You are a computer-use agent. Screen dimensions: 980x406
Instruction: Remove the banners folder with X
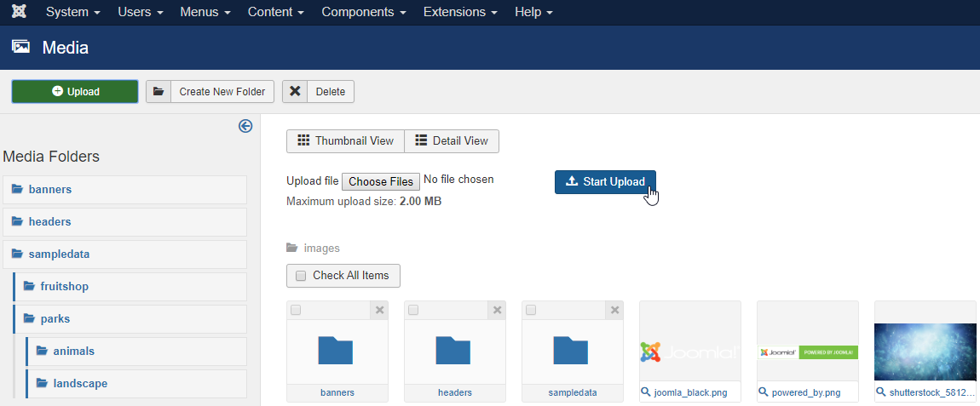(379, 311)
